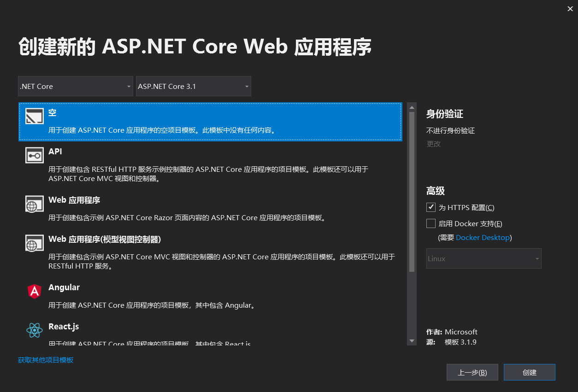Click the template list scroll up arrow

tap(412, 107)
